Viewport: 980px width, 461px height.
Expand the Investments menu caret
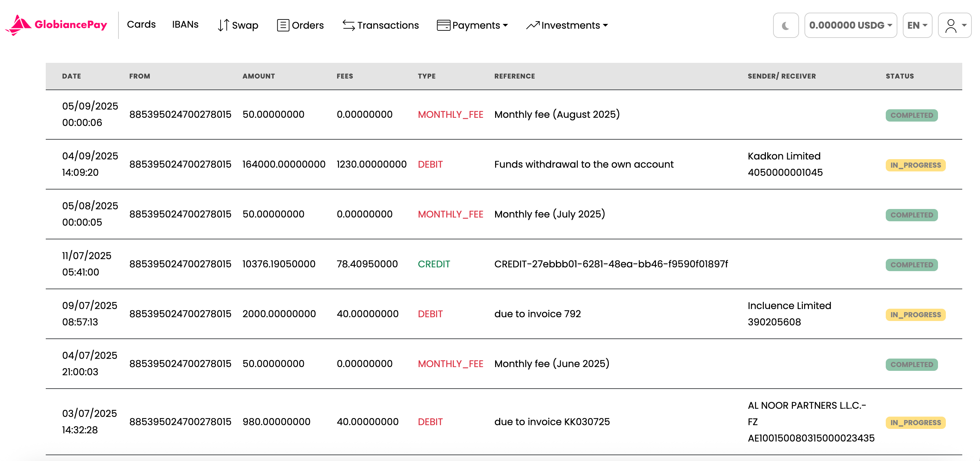click(x=605, y=26)
